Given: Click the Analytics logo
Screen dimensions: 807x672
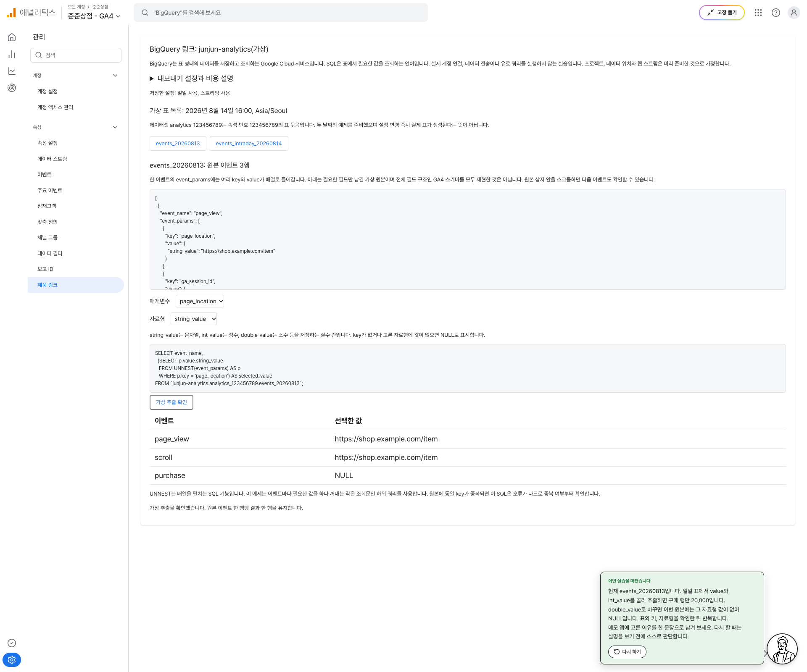Looking at the screenshot, I should pos(31,13).
